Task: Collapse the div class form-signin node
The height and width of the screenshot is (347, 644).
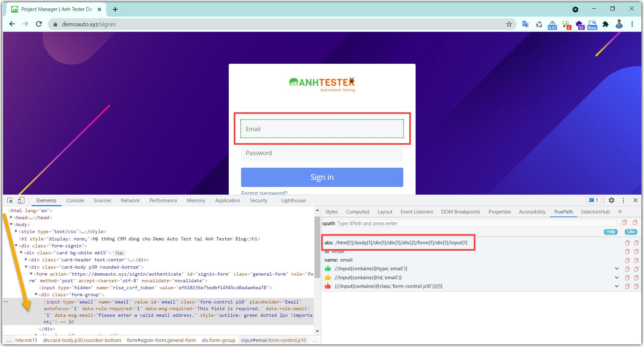Action: (x=16, y=245)
